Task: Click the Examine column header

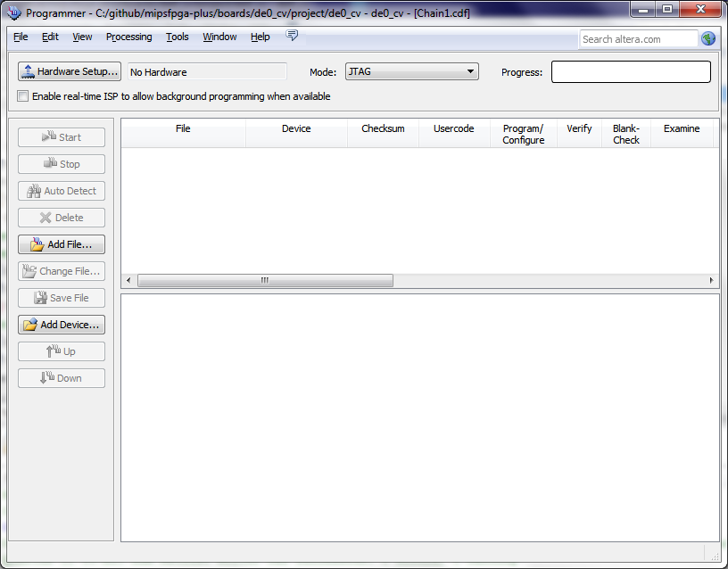Action: [x=682, y=133]
